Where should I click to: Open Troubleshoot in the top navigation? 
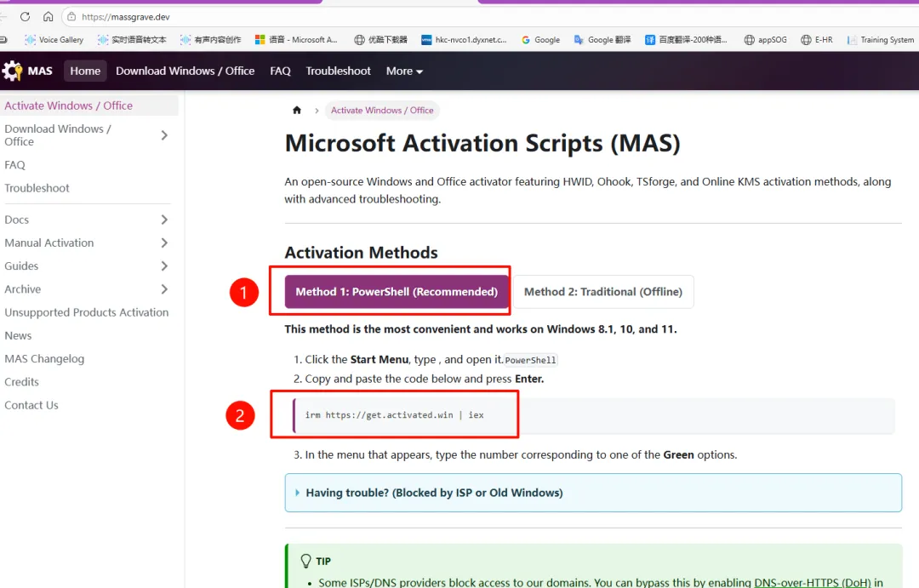[338, 71]
